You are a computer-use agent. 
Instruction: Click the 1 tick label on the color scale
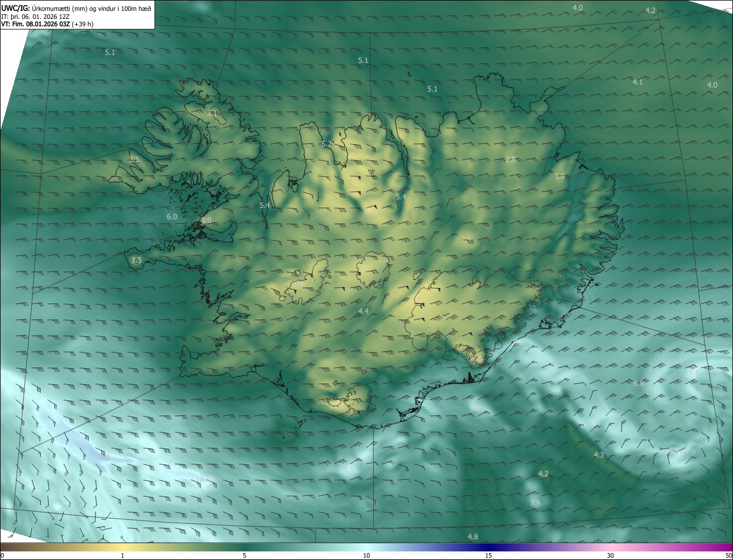[123, 555]
